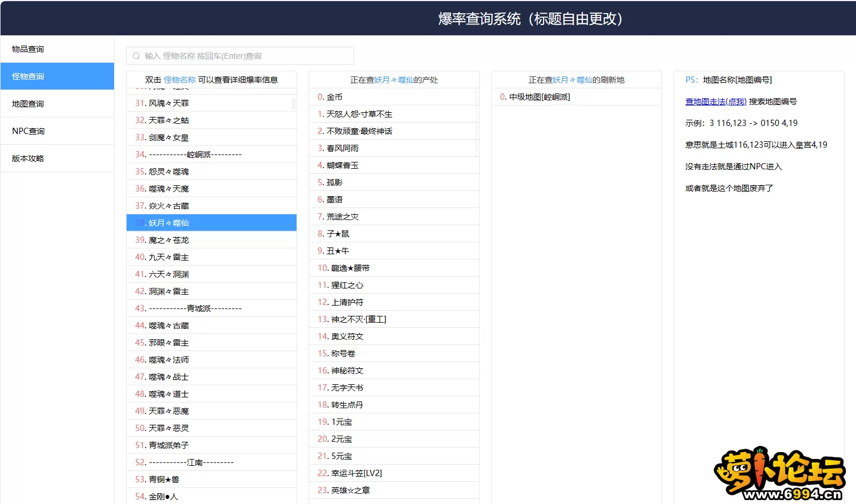Image resolution: width=856 pixels, height=504 pixels.
Task: Click drop item 13 神之不灭·[重工]
Action: coord(394,319)
